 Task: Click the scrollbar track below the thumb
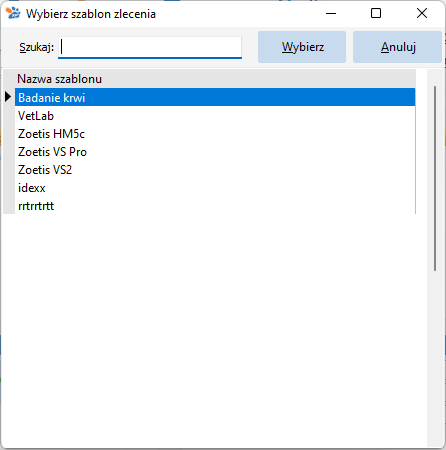click(x=435, y=357)
